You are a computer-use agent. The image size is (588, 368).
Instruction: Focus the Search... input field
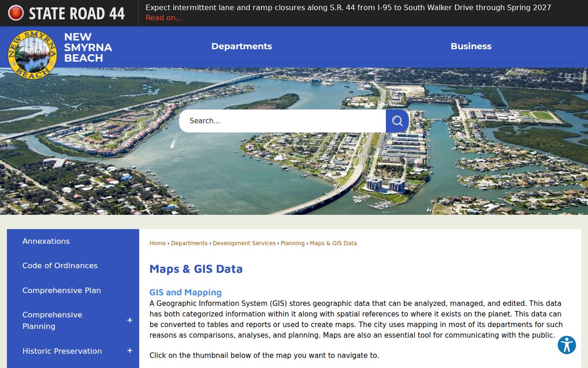point(283,121)
